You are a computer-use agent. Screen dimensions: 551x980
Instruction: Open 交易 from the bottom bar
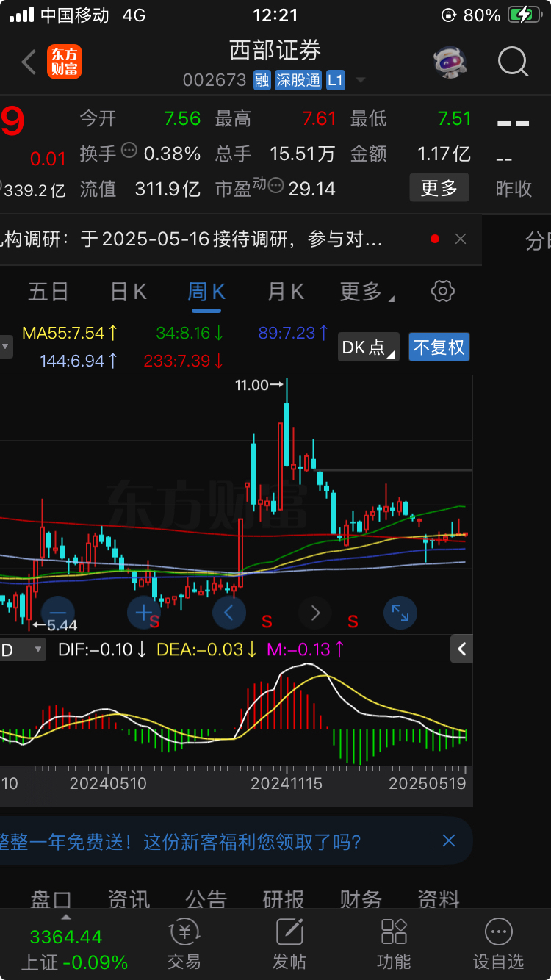184,945
